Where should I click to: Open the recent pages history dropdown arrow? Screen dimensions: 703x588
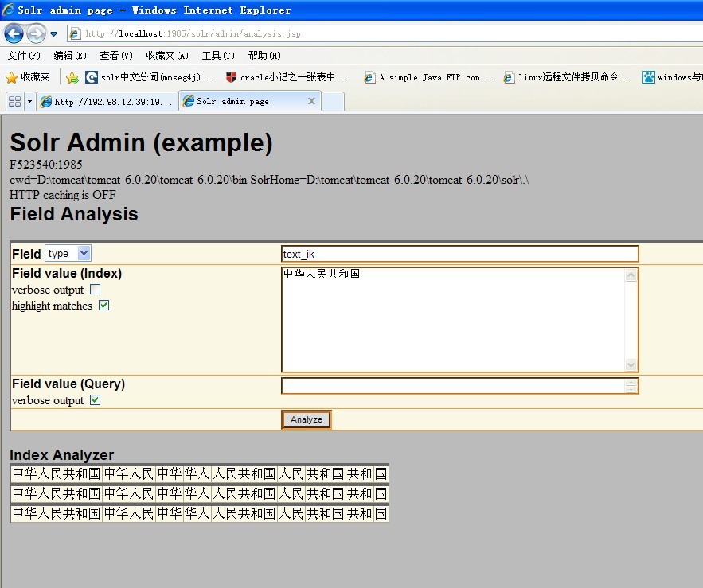point(54,34)
